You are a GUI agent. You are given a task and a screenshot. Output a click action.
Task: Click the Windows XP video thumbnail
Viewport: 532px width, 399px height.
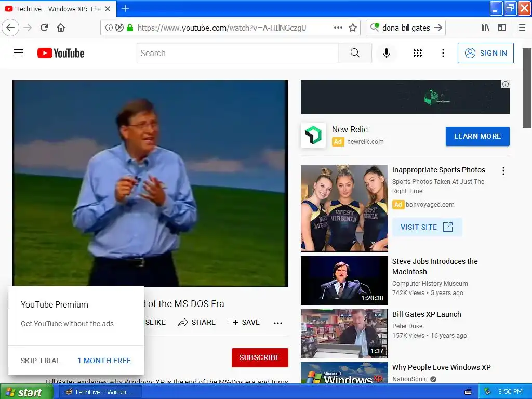click(344, 373)
